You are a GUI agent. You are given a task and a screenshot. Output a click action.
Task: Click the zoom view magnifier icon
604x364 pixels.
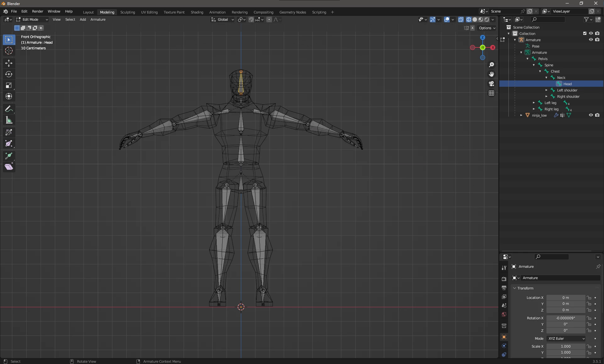(491, 65)
